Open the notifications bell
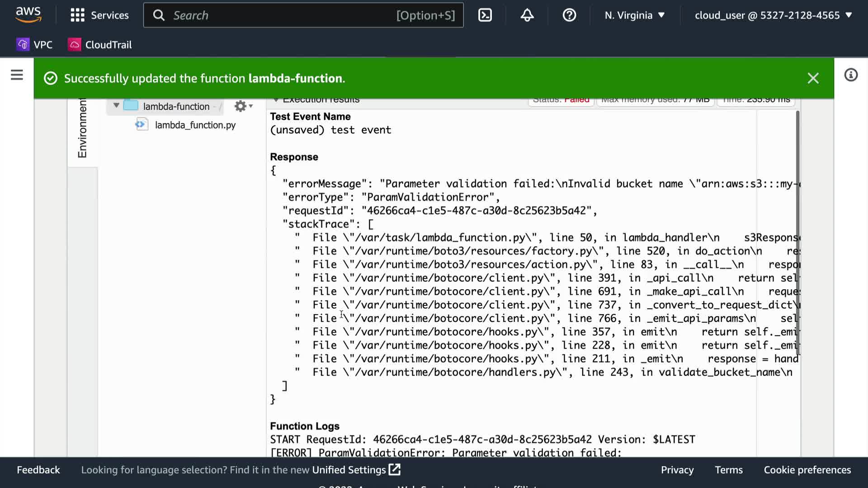868x488 pixels. pyautogui.click(x=527, y=15)
